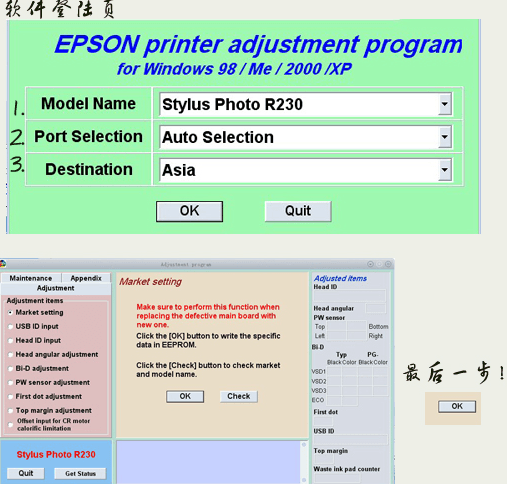Screen dimensions: 507x484
Task: Expand the Destination dropdown arrow
Action: [444, 170]
